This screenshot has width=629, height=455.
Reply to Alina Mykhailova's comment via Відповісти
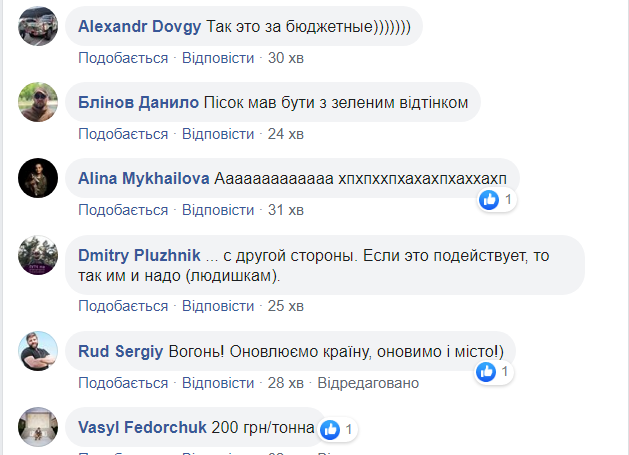pyautogui.click(x=218, y=210)
